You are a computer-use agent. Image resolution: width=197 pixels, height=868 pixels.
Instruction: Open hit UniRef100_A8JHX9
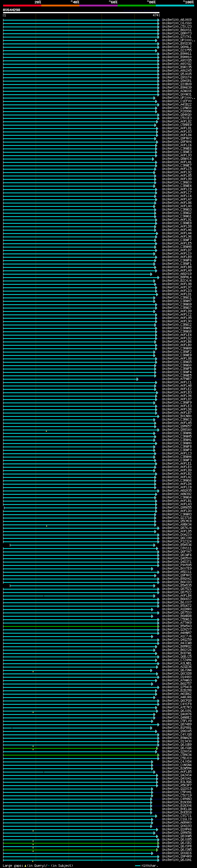(177, 20)
